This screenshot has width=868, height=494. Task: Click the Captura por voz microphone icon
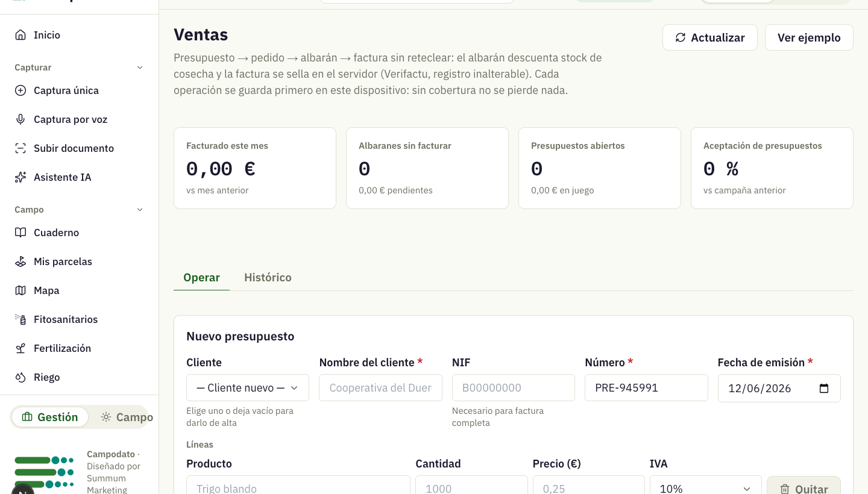pos(20,119)
